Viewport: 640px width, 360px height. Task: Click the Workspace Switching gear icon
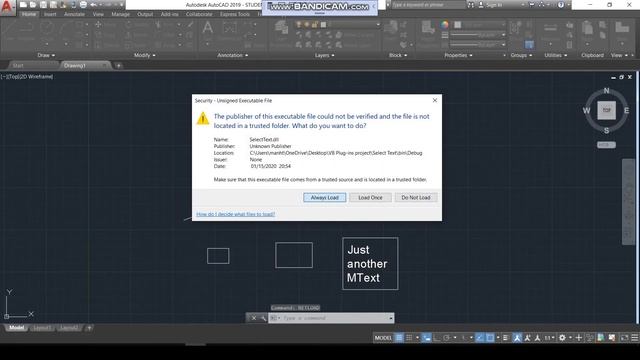562,338
